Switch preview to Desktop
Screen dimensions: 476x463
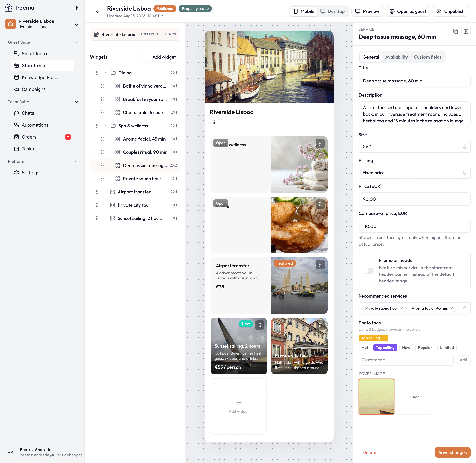(333, 11)
